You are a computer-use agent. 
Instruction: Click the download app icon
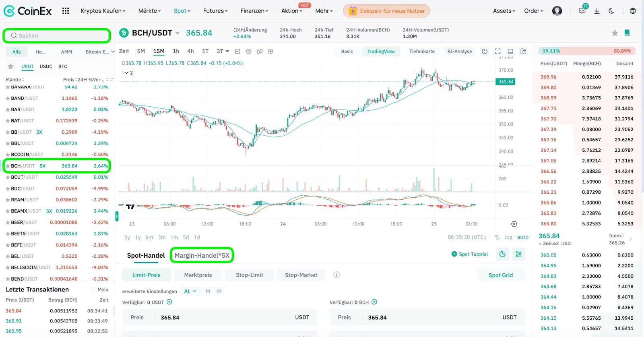pyautogui.click(x=597, y=11)
